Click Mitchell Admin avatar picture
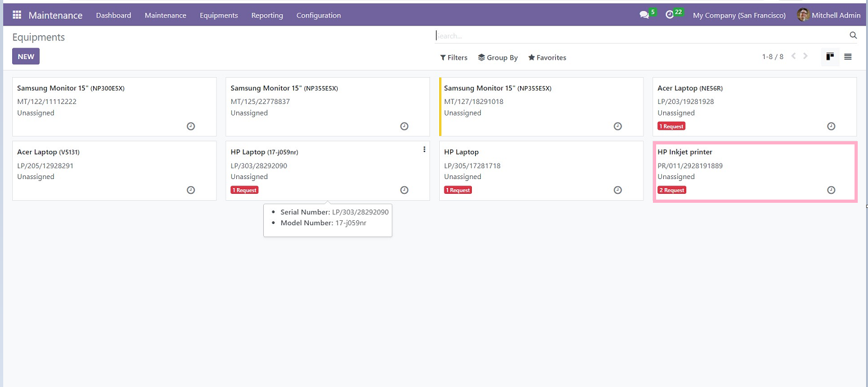 tap(803, 15)
